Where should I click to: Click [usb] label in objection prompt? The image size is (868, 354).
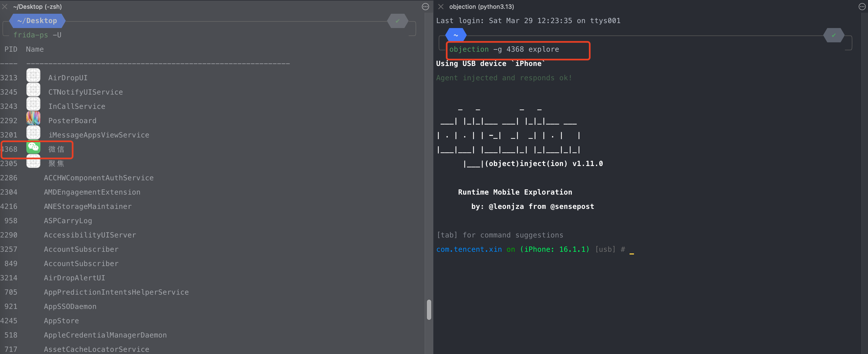pyautogui.click(x=605, y=250)
